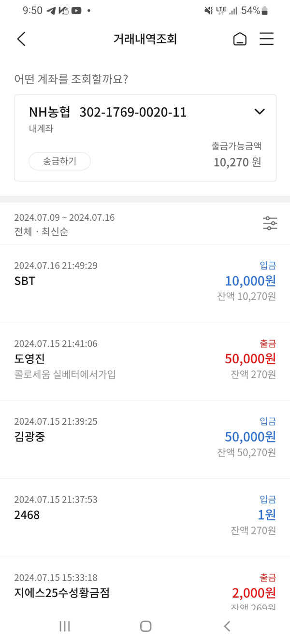Expand the account selector chevron

[x=260, y=112]
